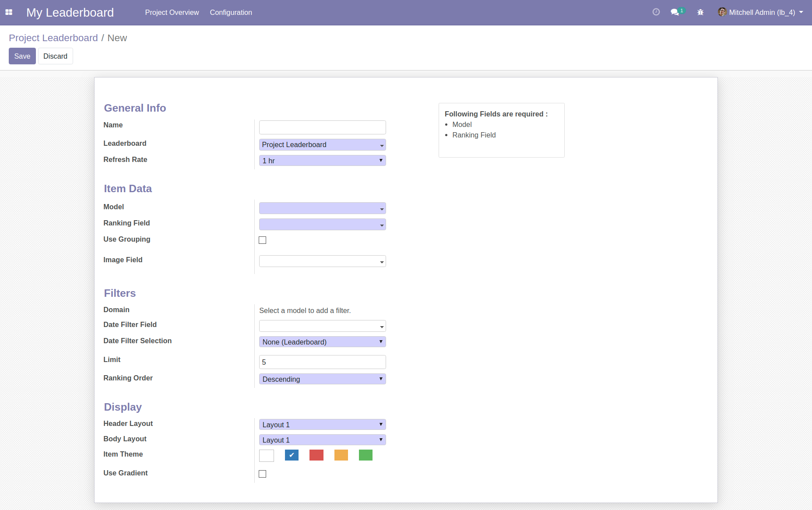
Task: Click the activities clock icon
Action: (656, 12)
